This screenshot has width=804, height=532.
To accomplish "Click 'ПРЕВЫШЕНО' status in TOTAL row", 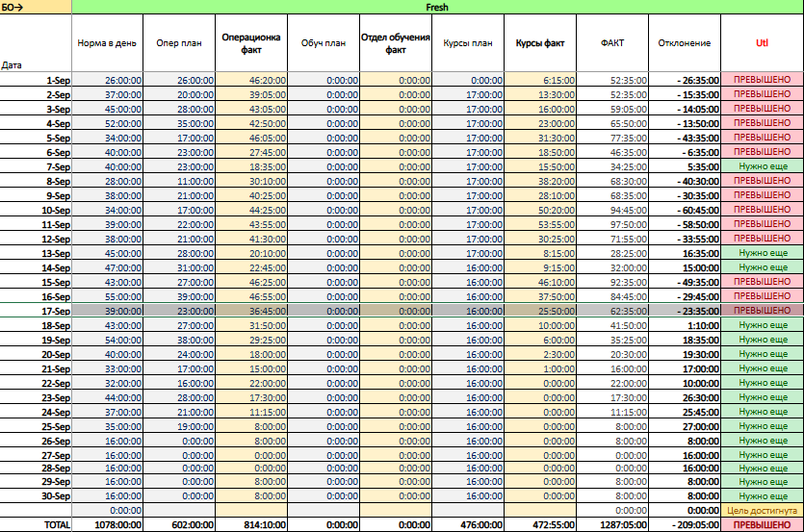I will click(762, 525).
